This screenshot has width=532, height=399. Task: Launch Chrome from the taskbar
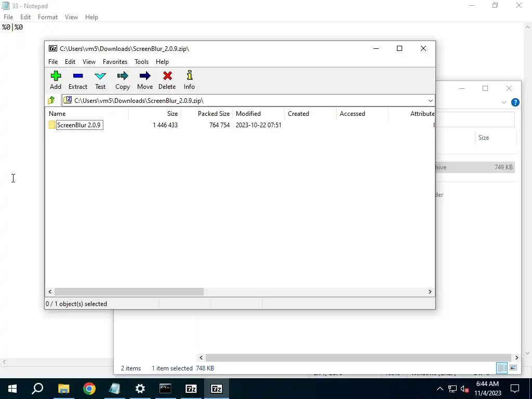89,389
